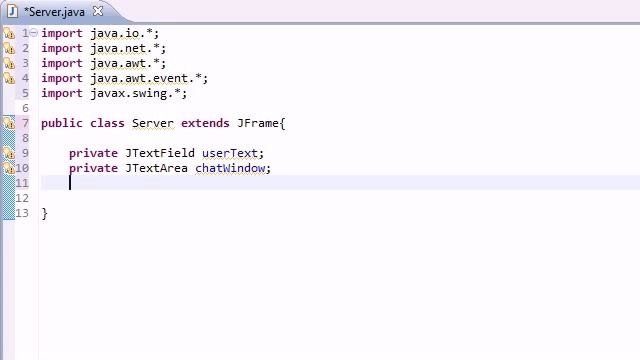Click the warning marker on line 2
640x360 pixels.
coord(9,48)
